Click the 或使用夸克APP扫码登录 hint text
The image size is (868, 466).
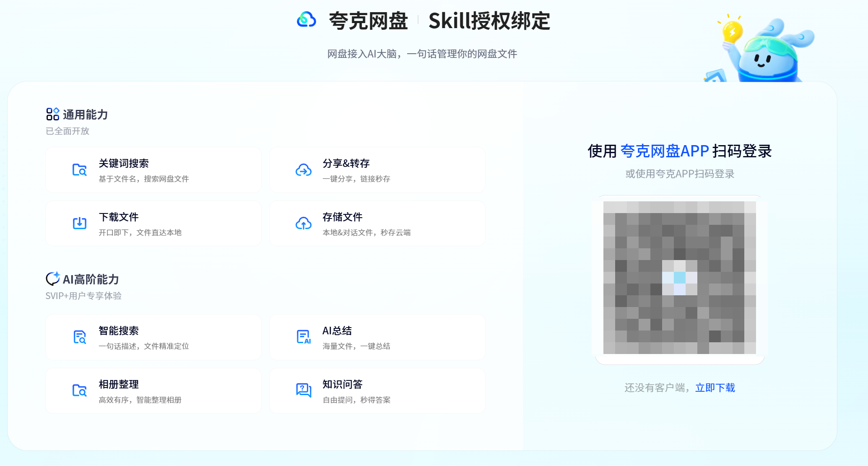(680, 174)
